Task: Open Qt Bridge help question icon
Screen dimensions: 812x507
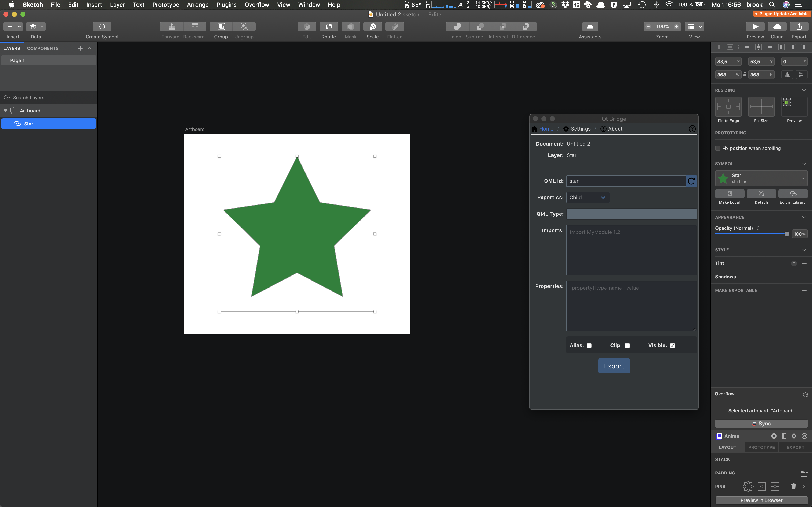Action: pos(692,129)
